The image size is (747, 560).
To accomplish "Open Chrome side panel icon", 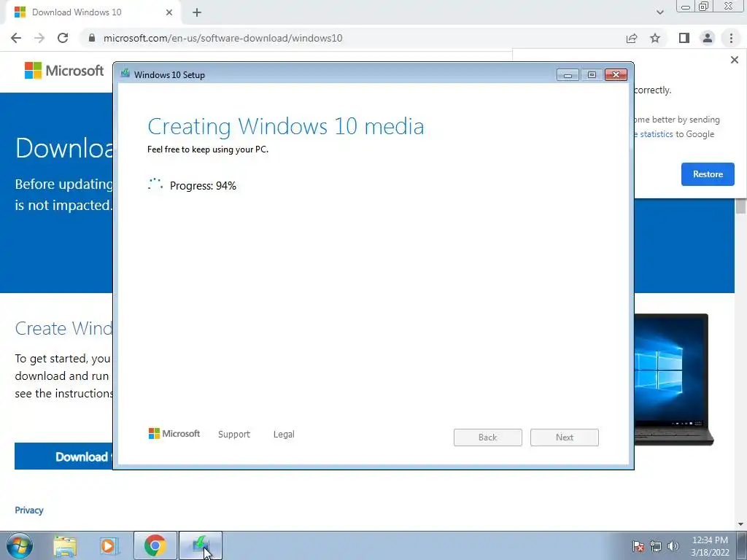I will 684,38.
